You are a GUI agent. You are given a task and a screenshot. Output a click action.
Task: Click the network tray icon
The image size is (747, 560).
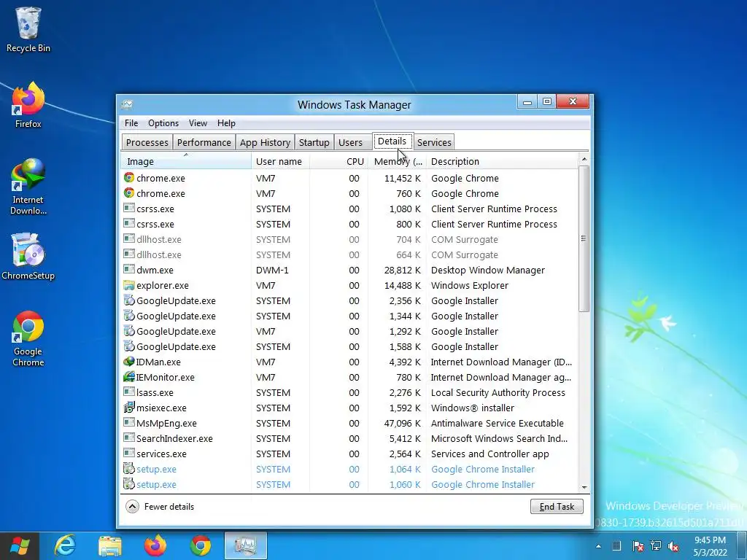point(656,546)
